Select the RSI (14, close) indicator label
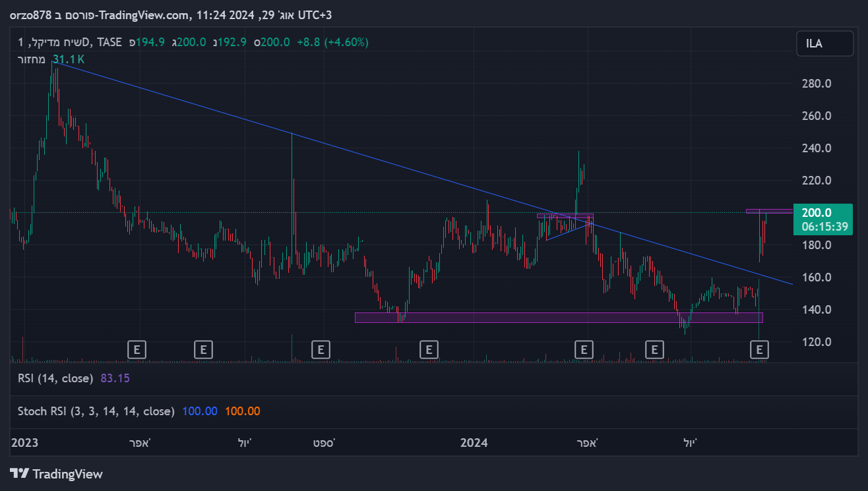 (57, 378)
